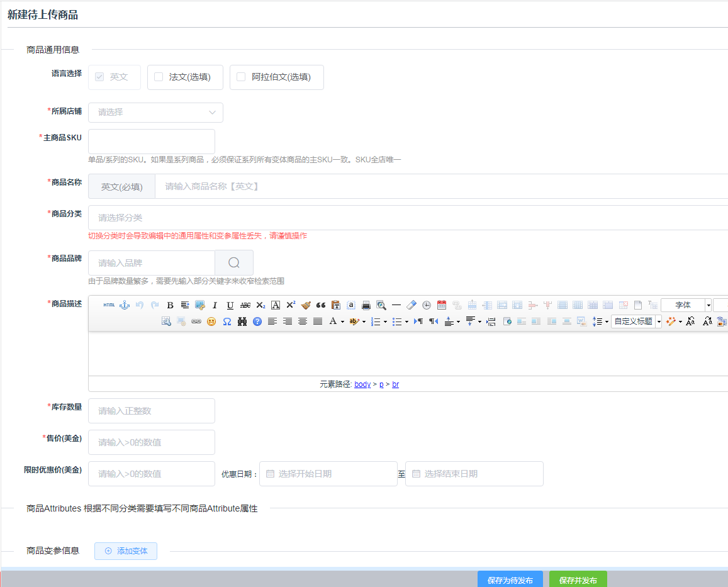
Task: Click the 主商品SKU input field
Action: [x=152, y=142]
